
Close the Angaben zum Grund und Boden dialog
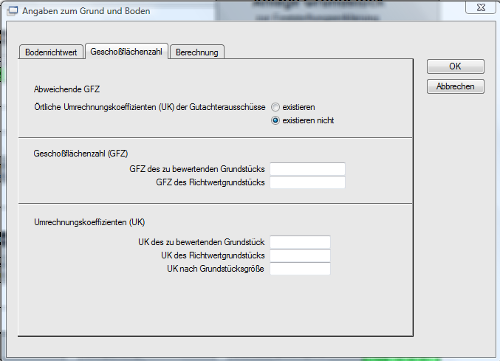click(480, 7)
